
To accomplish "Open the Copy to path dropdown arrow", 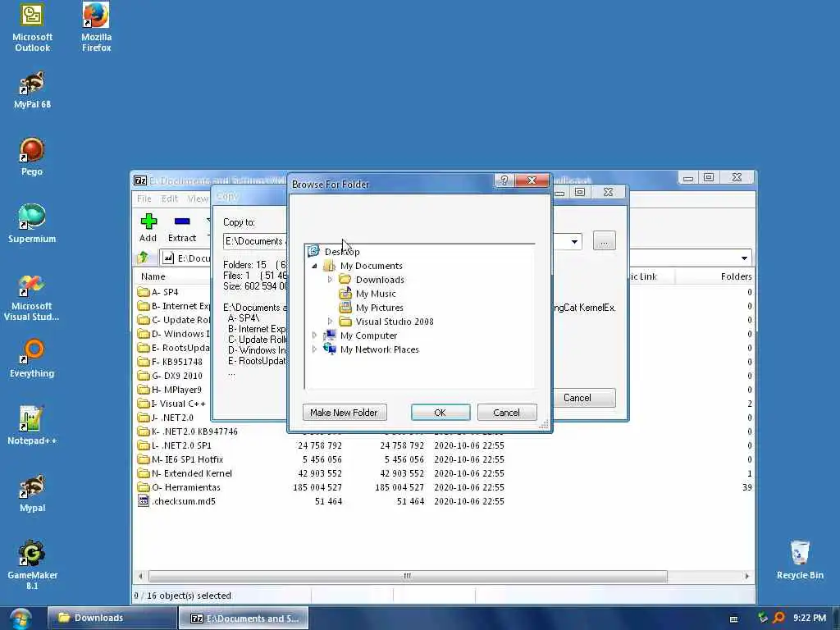I will pyautogui.click(x=573, y=242).
